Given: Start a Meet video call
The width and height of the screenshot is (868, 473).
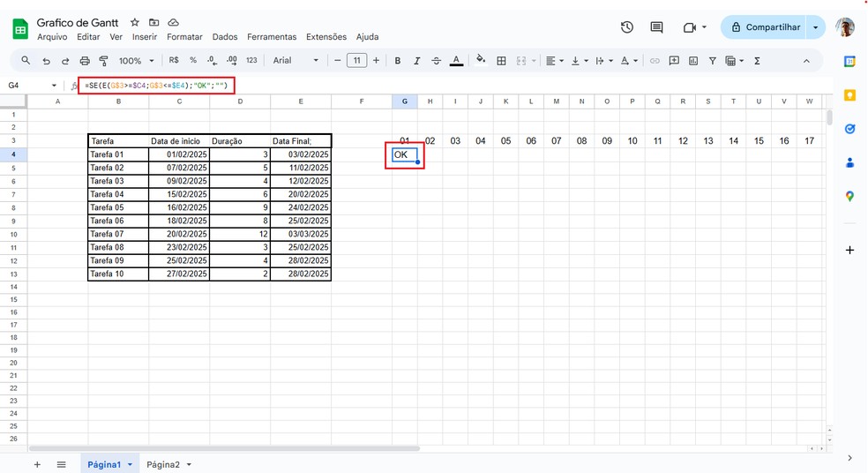Looking at the screenshot, I should pyautogui.click(x=690, y=27).
